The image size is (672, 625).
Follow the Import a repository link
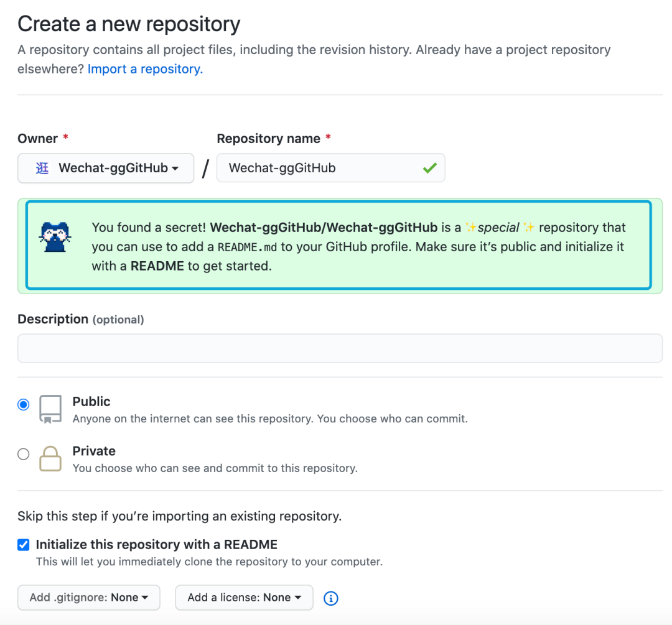(145, 69)
